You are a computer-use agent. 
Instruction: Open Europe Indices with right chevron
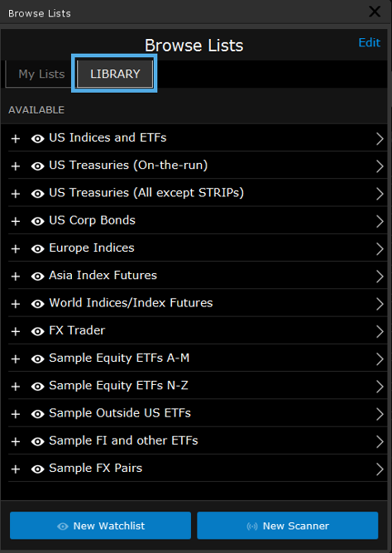(380, 248)
